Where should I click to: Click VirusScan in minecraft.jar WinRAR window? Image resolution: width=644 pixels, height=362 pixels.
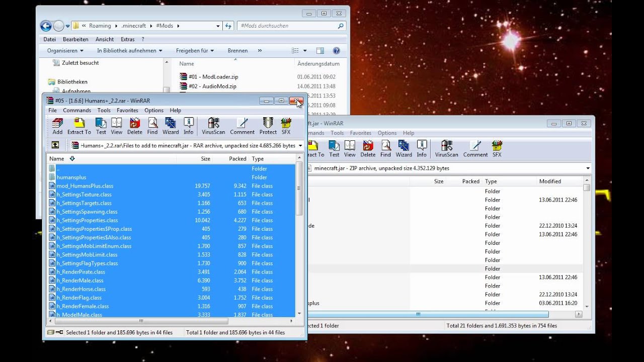pyautogui.click(x=447, y=148)
